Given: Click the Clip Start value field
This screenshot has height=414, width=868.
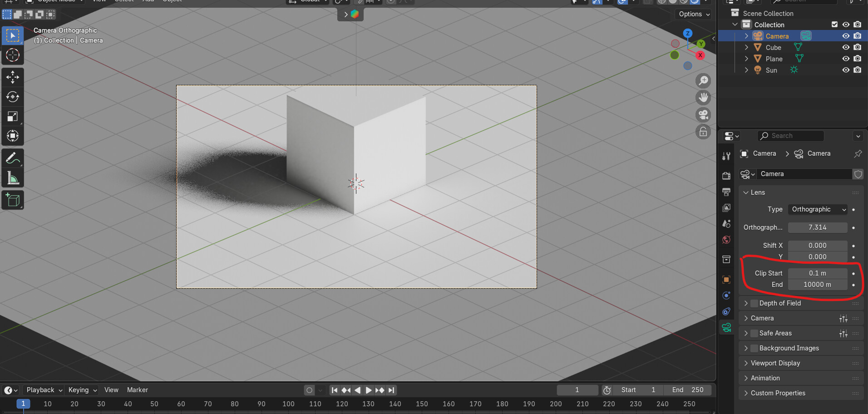Looking at the screenshot, I should [x=818, y=273].
